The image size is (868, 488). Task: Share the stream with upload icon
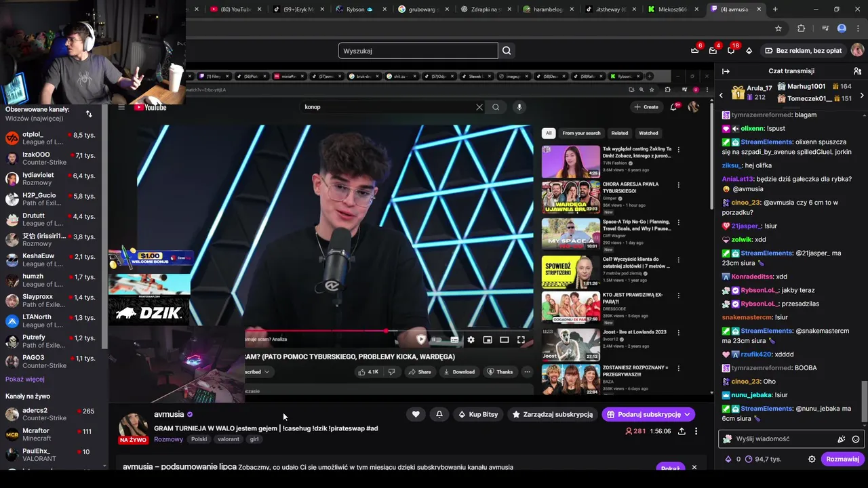coord(682,431)
